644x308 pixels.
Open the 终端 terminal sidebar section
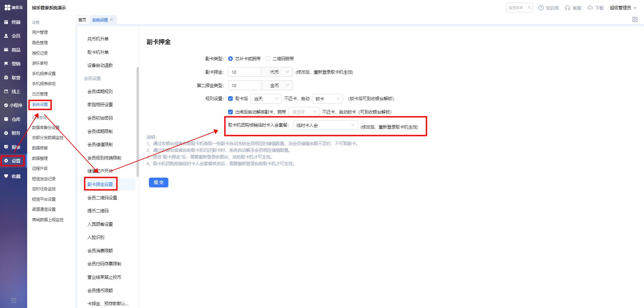(12, 22)
